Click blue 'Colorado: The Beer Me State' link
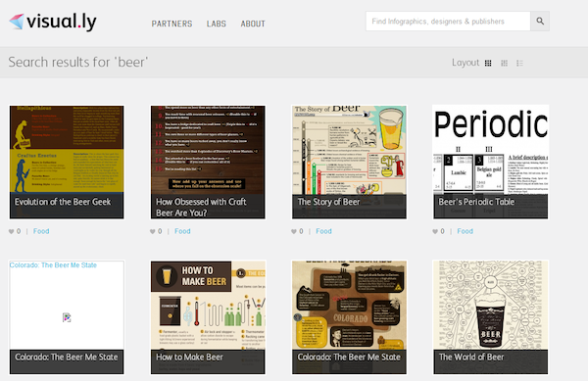Viewport: 588px width, 381px height. (53, 264)
